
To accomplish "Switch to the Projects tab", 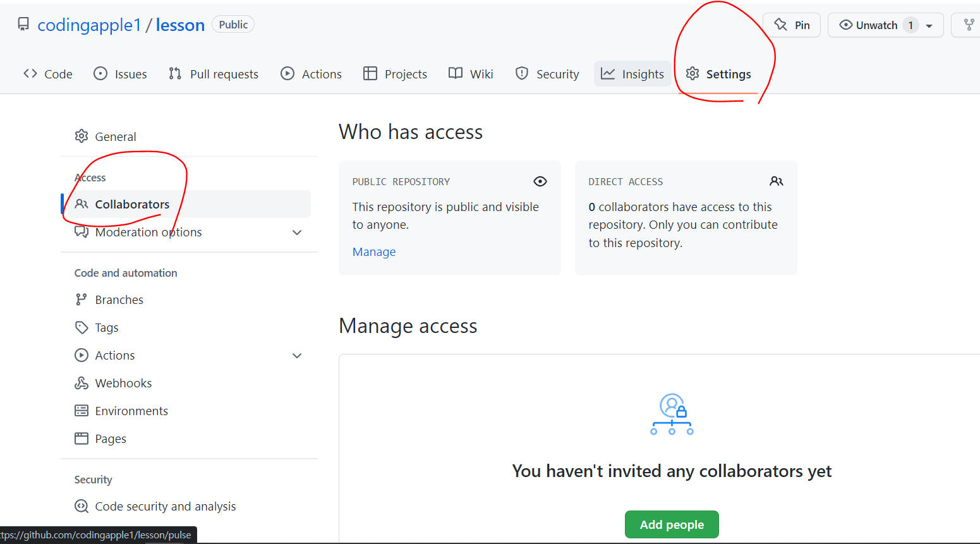I will [396, 74].
